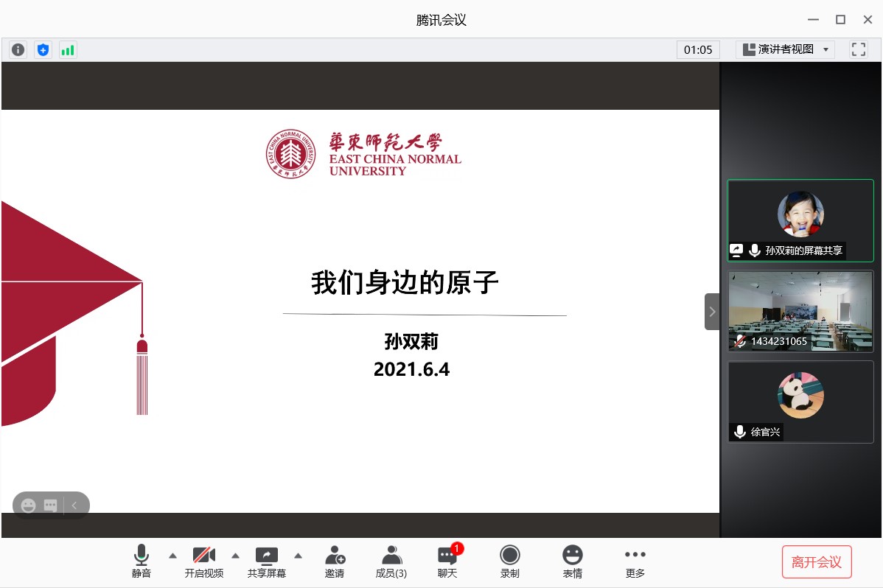883x588 pixels.
Task: Open the Reactions (表情) menu
Action: [x=572, y=561]
